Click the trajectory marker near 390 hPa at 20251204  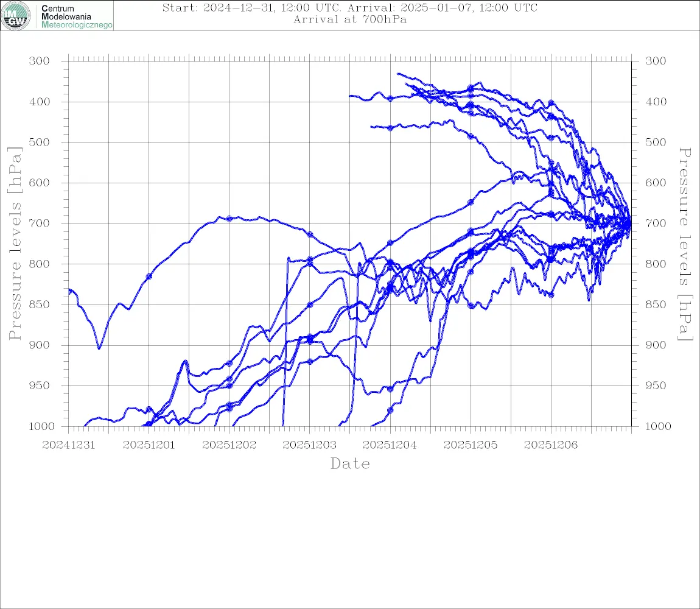click(390, 98)
